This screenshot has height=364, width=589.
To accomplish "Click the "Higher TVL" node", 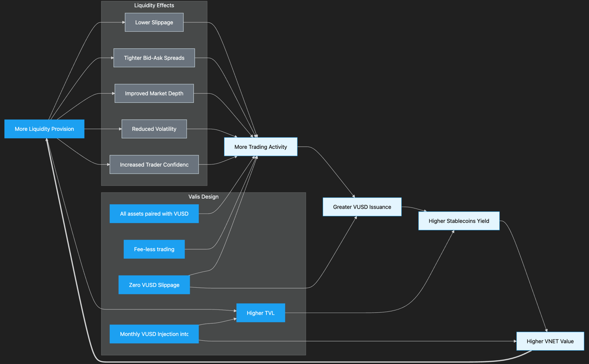I will coord(261,312).
